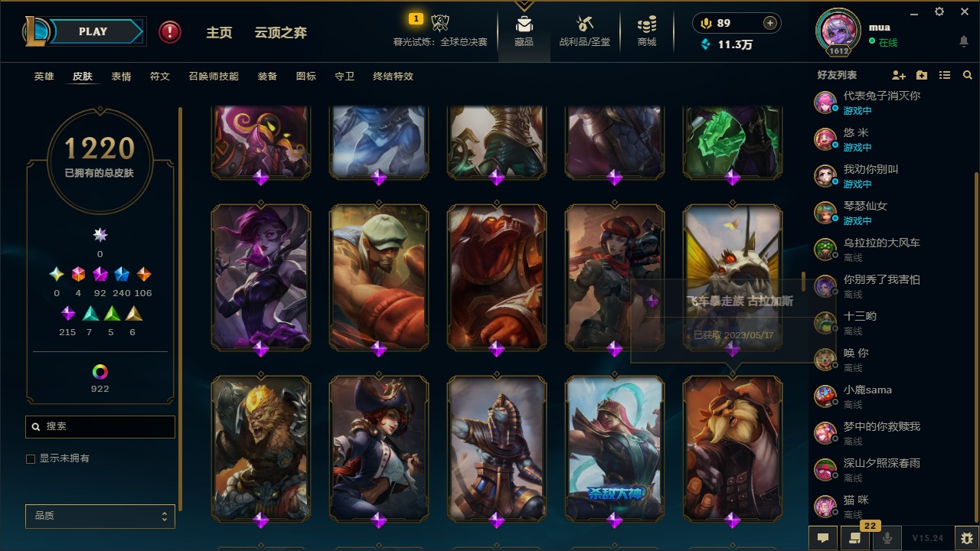Select the chroma color wheel icon

click(100, 372)
